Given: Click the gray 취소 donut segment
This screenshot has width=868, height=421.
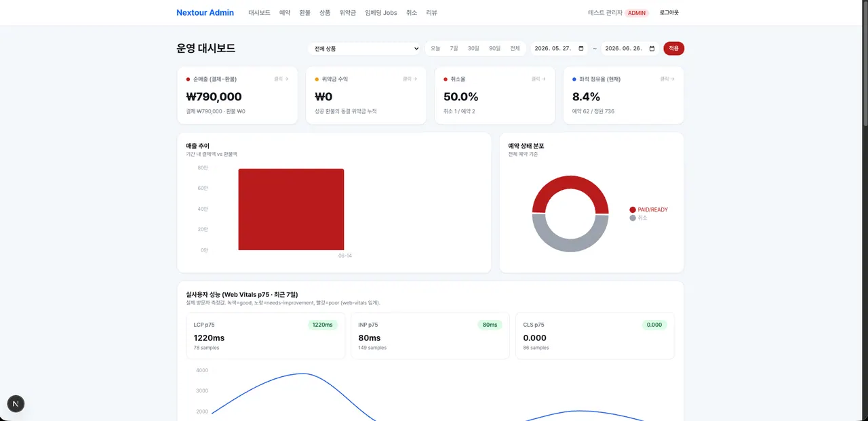Looking at the screenshot, I should coord(570,244).
